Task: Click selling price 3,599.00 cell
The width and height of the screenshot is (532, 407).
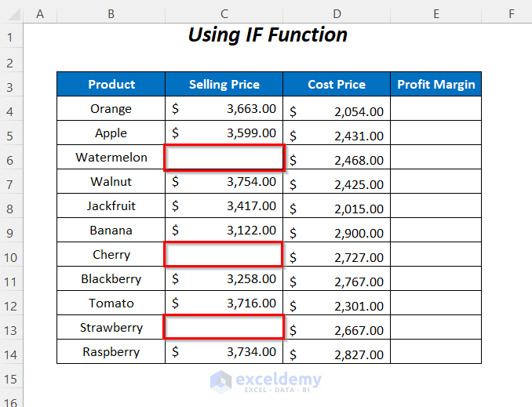Action: click(224, 133)
